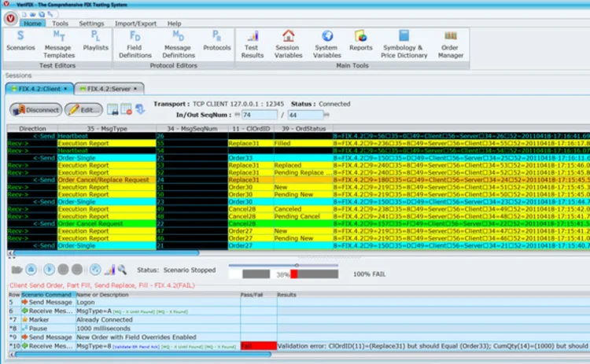
Task: Open System Variables tool
Action: pos(327,44)
